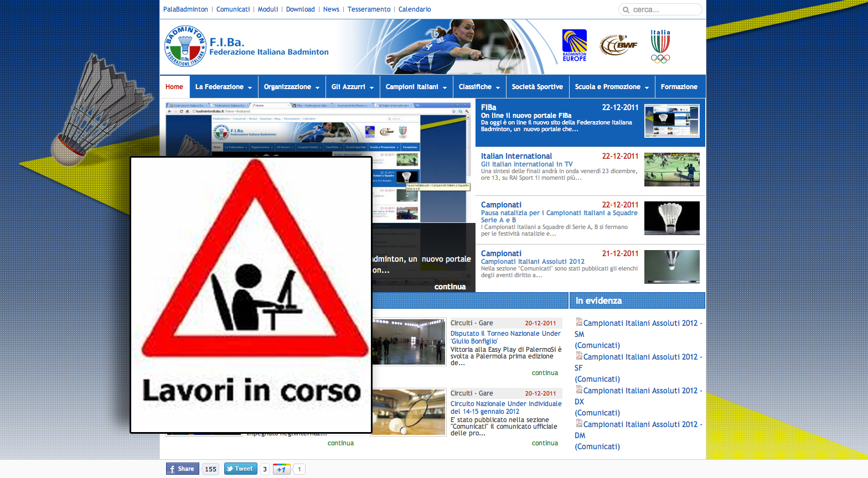Open Download top link
Screen dimensions: 868x478
coord(301,9)
